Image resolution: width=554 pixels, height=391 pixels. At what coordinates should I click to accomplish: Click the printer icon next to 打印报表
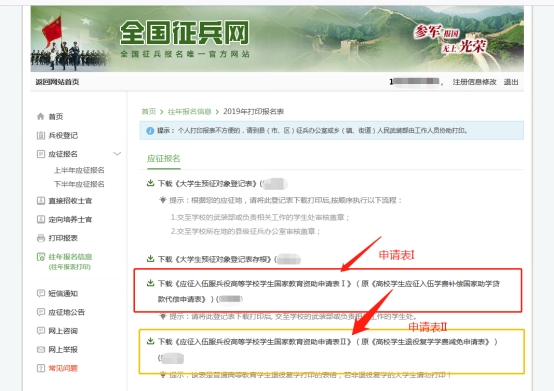(41, 238)
